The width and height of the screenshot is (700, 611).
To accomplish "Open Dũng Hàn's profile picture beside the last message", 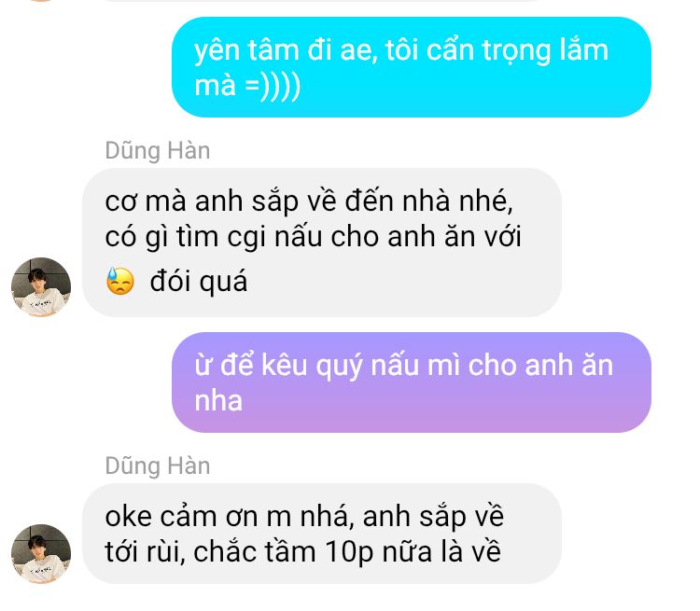I will (41, 554).
